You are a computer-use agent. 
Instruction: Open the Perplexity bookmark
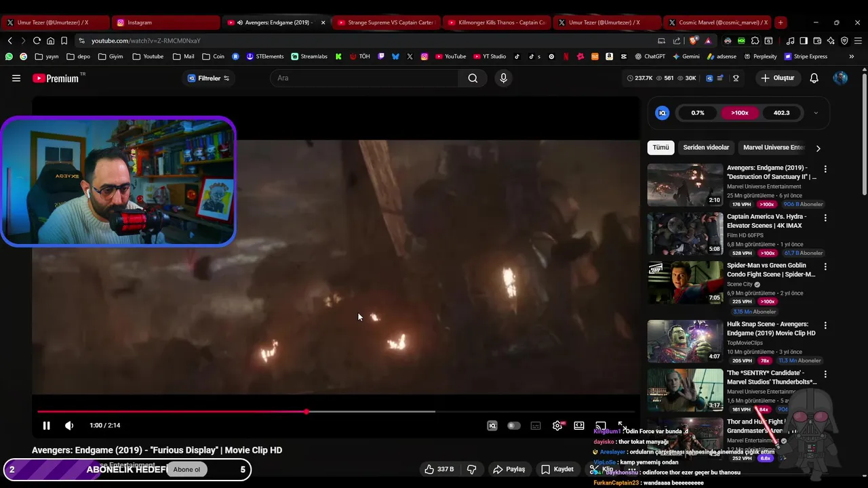[760, 56]
